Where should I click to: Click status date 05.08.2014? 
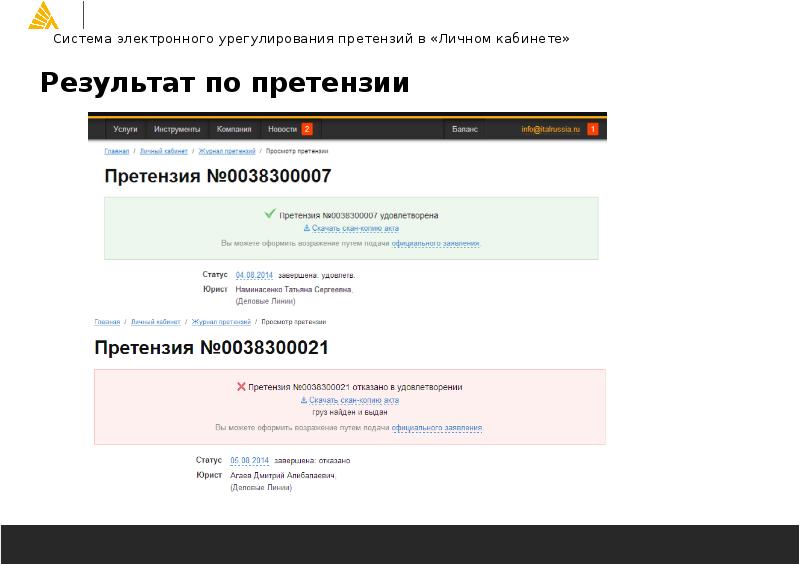[250, 460]
